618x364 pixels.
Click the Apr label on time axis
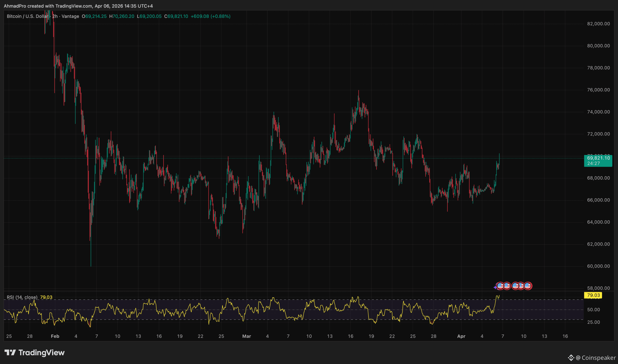click(461, 336)
